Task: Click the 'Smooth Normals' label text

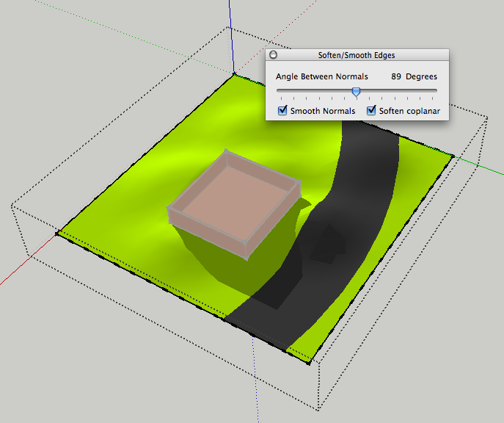Action: pos(323,111)
